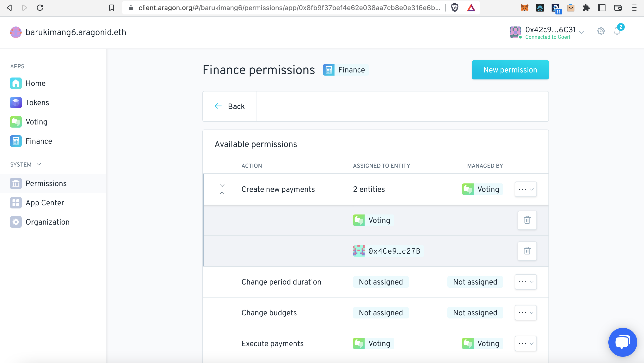Open actions menu for Change period duration

click(x=526, y=282)
